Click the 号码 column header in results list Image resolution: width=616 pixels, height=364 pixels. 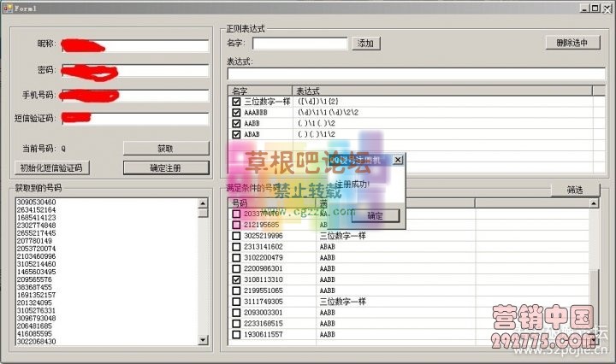[x=272, y=203]
